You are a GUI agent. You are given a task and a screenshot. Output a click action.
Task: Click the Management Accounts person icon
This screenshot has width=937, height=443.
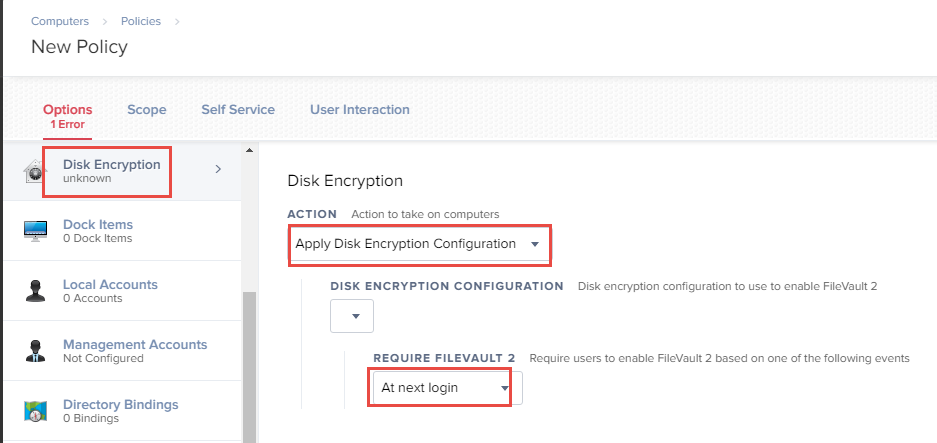coord(35,350)
